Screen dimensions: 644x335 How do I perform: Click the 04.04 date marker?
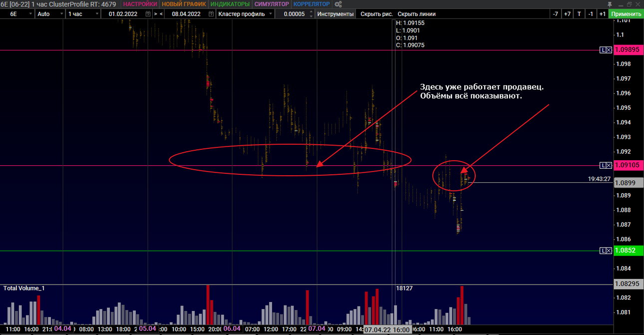[x=62, y=329]
